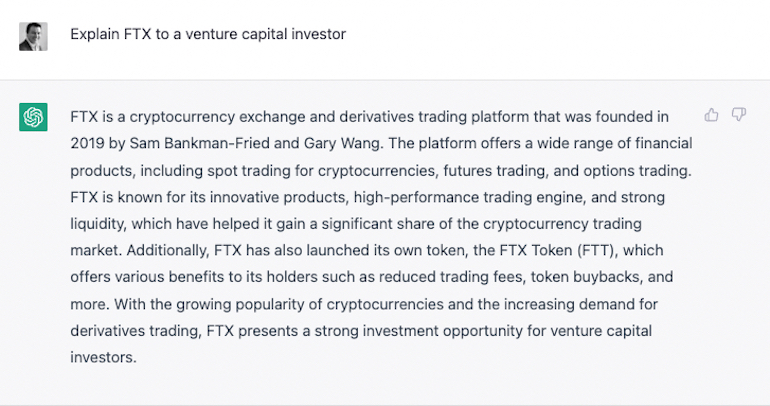This screenshot has height=406, width=770.
Task: Click the phrase "strong investment opportunity"
Action: click(x=370, y=329)
